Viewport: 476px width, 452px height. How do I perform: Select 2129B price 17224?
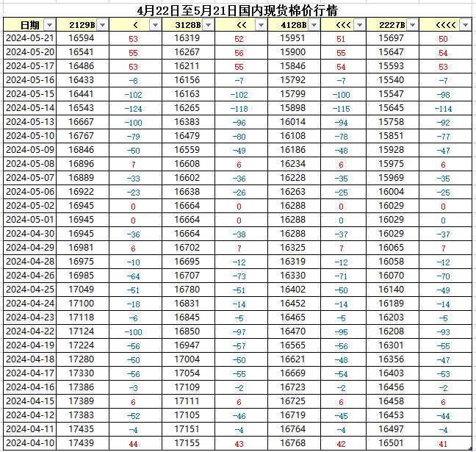[82, 345]
